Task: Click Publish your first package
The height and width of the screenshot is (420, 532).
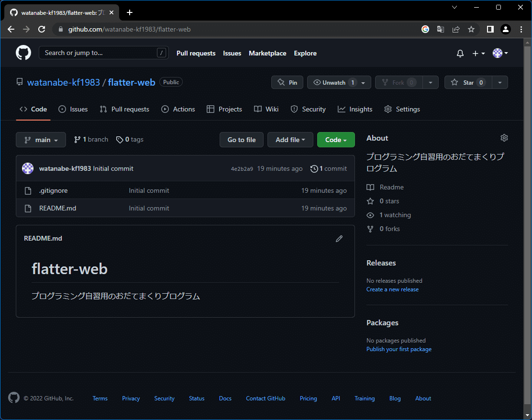Action: tap(399, 349)
